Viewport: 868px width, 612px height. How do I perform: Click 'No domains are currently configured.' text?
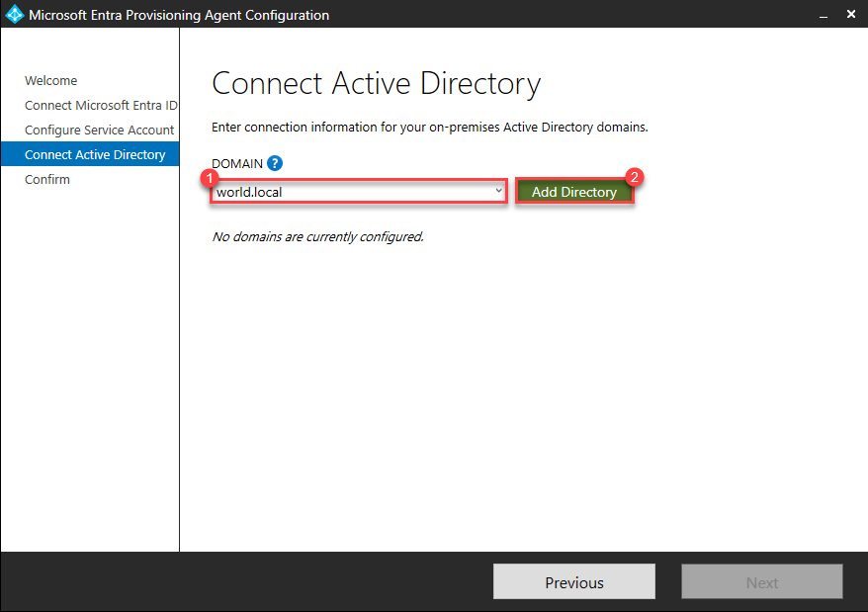point(317,237)
